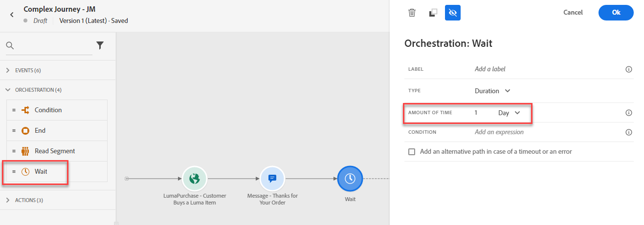Confirm with the Ok button
Image resolution: width=644 pixels, height=225 pixels.
tap(616, 13)
